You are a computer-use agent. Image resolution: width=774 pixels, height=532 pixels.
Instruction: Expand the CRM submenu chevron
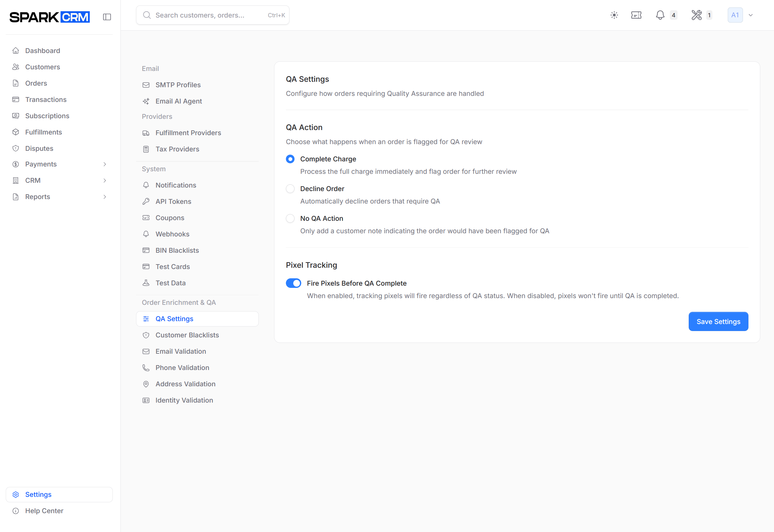[105, 181]
